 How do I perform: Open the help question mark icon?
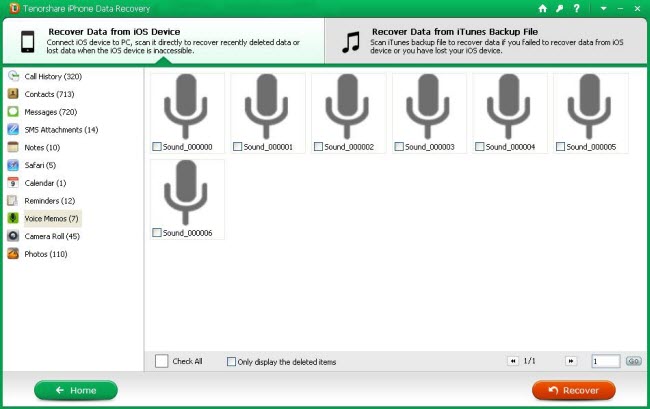click(x=577, y=8)
